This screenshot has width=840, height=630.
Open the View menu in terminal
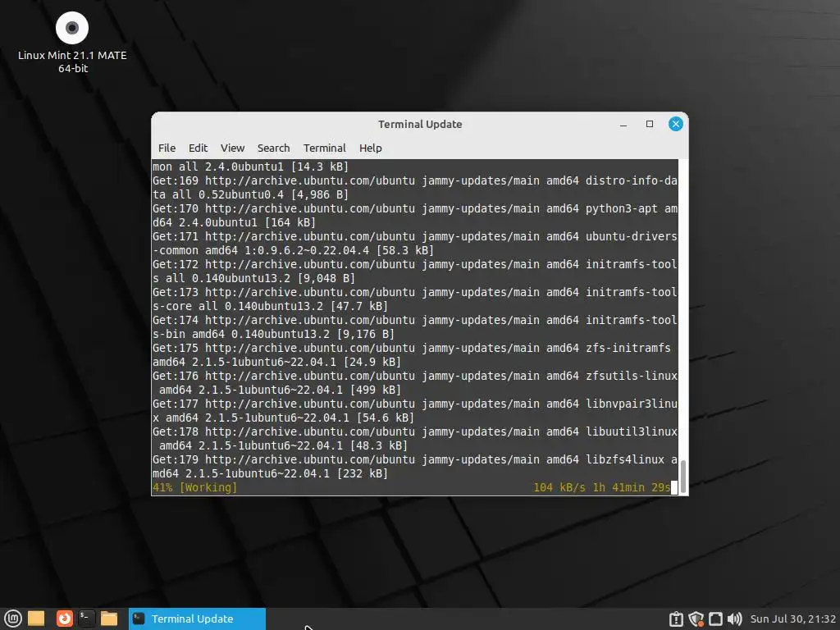coord(232,148)
